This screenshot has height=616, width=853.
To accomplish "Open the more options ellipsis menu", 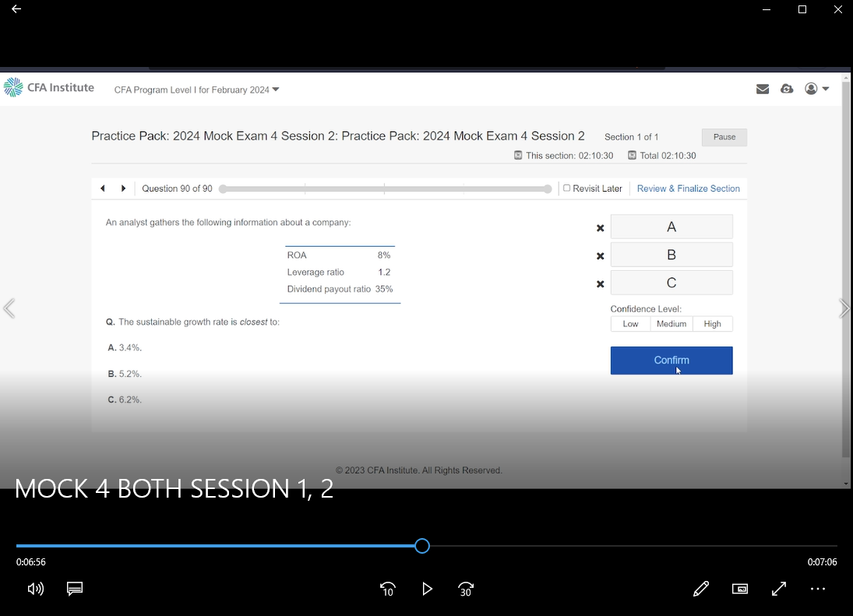I will (818, 589).
